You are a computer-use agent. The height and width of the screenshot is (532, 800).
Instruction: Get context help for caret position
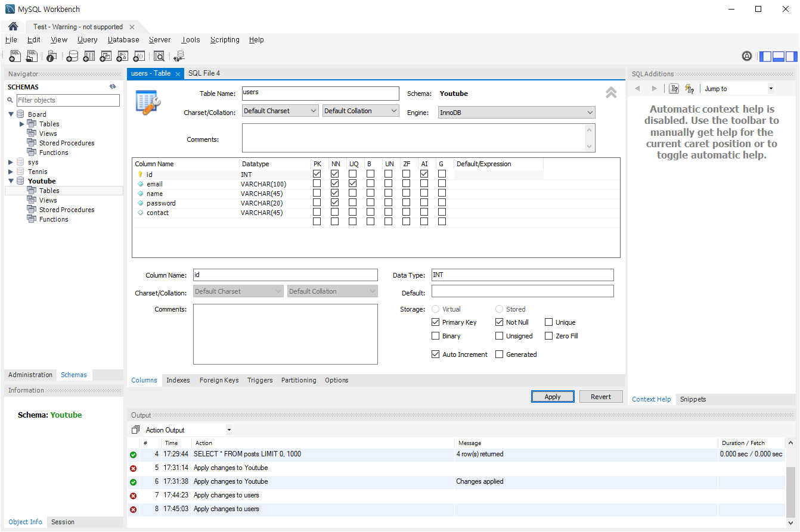[x=674, y=89]
